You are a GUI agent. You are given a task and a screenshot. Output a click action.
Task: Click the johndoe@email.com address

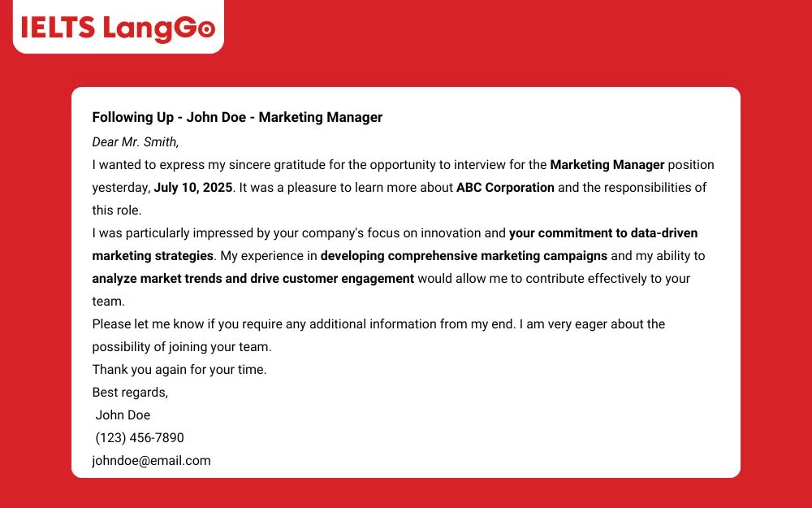coord(151,460)
